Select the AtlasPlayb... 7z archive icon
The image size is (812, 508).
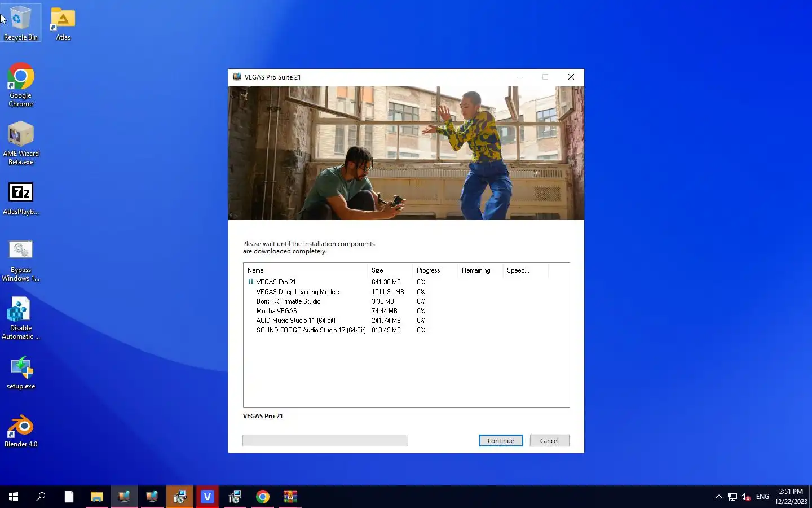point(21,198)
